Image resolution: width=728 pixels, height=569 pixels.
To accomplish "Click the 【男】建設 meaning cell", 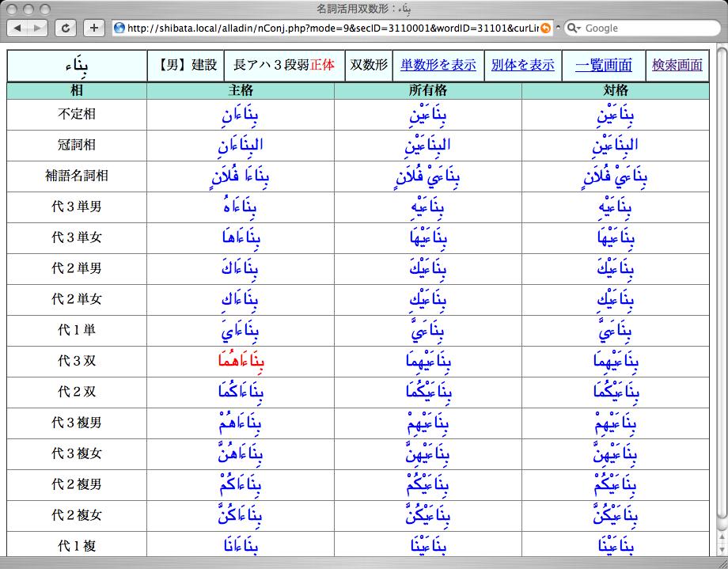I will click(x=186, y=65).
